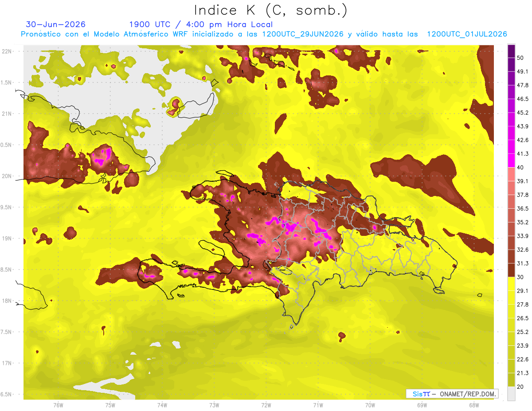The width and height of the screenshot is (532, 411).
Task: Click the colorbar value "39.1"
Action: click(x=523, y=181)
